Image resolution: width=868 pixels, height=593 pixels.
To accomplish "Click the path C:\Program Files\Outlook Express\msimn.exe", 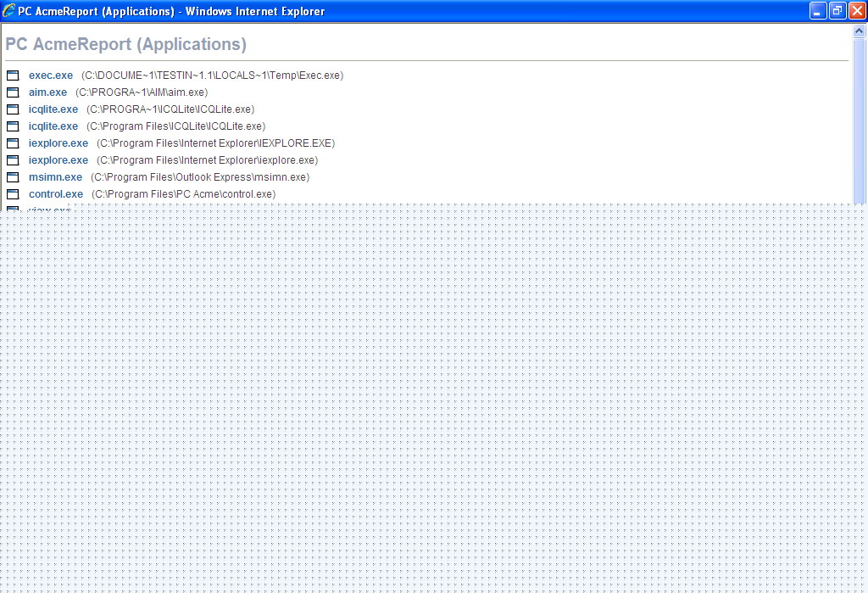I will 200,177.
